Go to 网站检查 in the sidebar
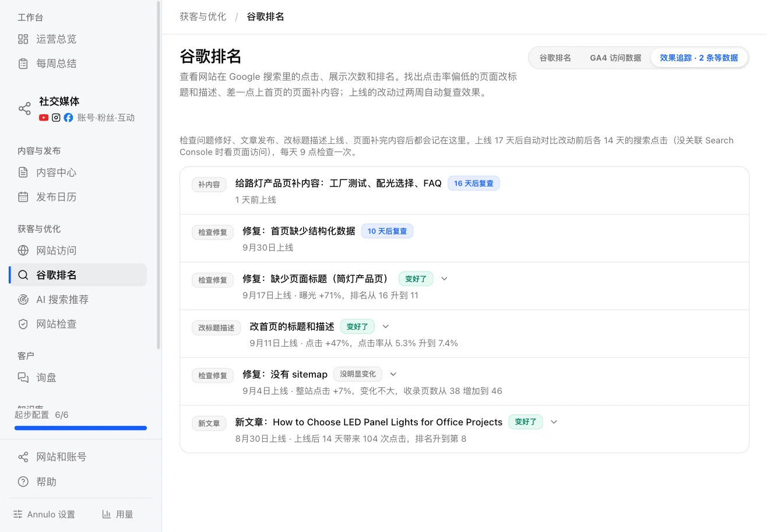767x532 pixels. tap(78, 324)
